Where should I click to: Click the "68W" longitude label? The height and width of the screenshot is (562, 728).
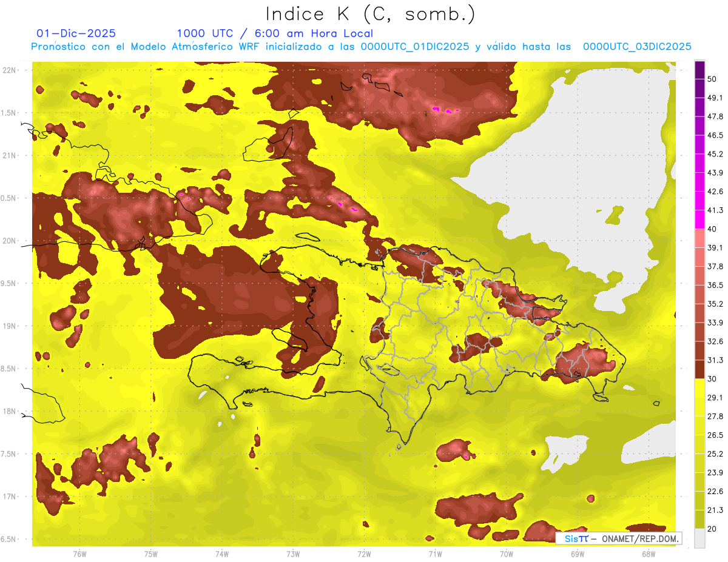648,554
